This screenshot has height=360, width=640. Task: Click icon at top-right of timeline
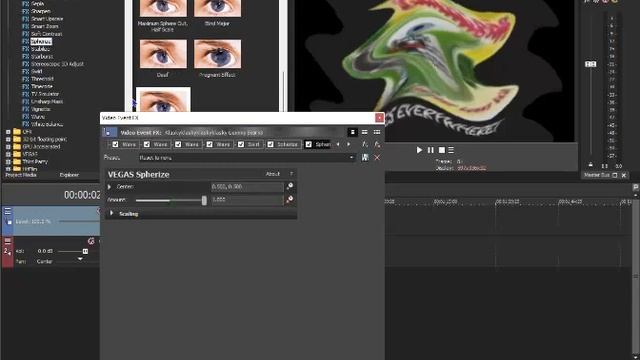click(x=636, y=187)
